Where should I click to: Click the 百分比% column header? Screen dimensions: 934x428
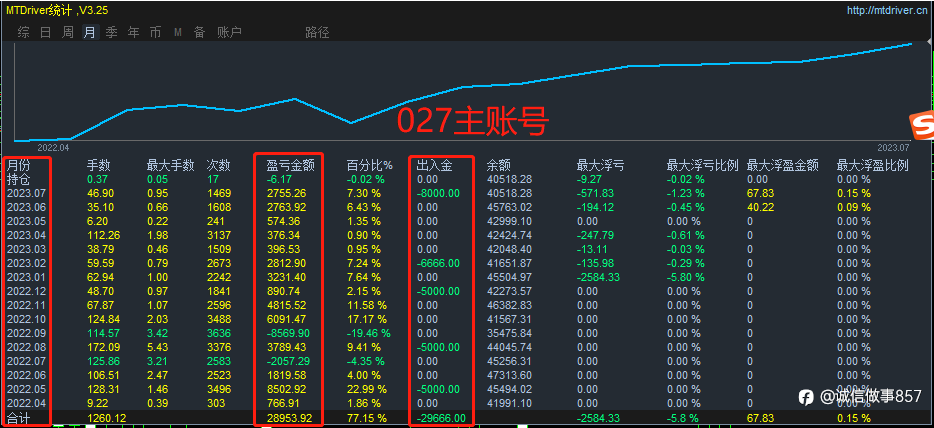pos(370,166)
